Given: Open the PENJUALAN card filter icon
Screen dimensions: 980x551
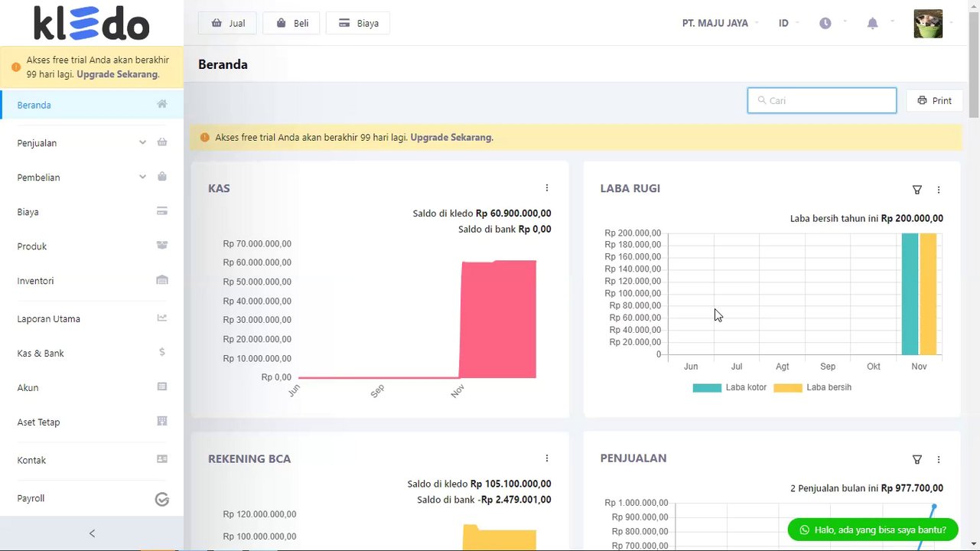Looking at the screenshot, I should (917, 459).
